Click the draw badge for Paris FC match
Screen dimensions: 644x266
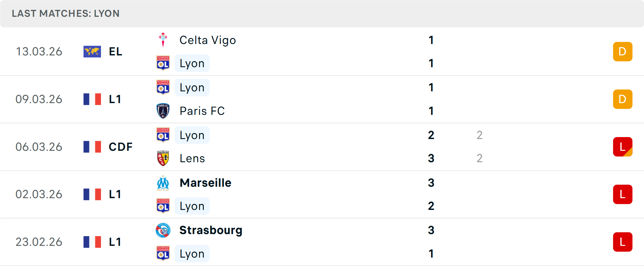click(623, 99)
